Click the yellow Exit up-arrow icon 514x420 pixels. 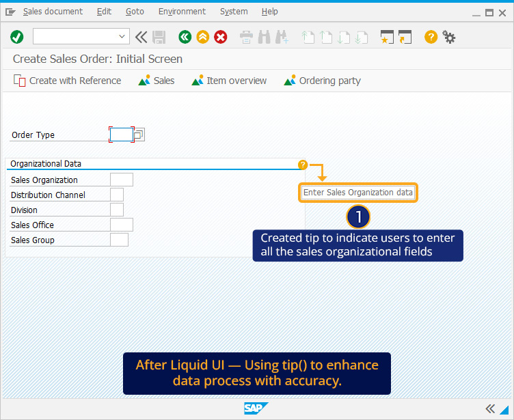coord(203,37)
